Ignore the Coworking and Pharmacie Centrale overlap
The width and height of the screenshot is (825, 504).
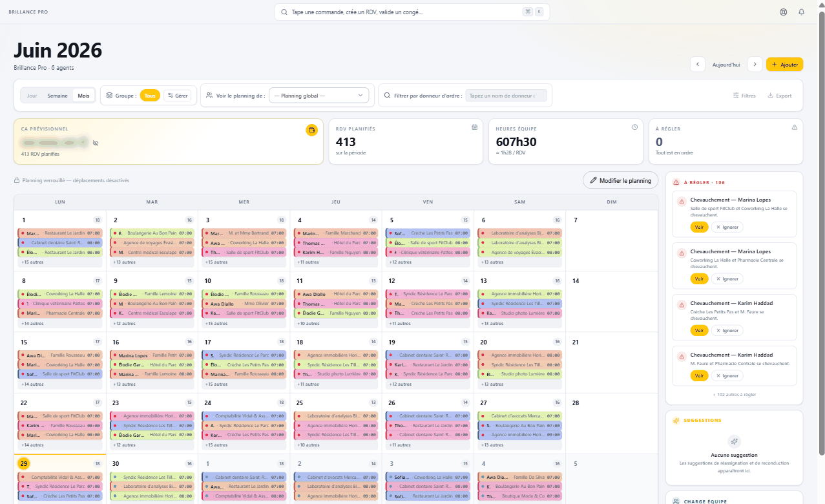coord(727,278)
